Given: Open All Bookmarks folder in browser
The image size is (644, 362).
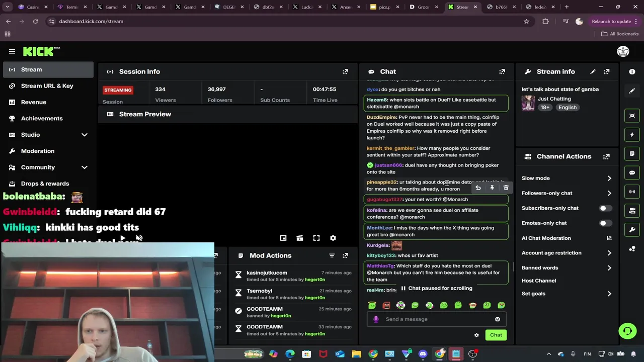Looking at the screenshot, I should click(620, 34).
